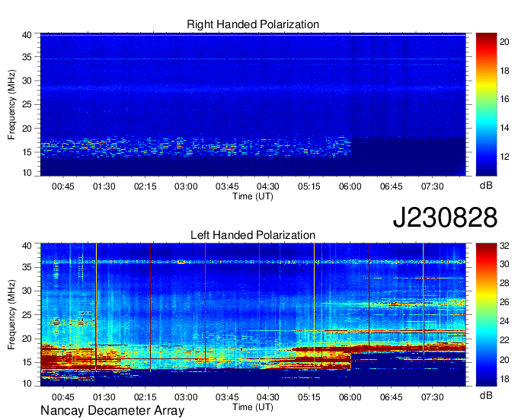This screenshot has width=518, height=420.
Task: Click the lower plot's Time (UT) label
Action: pos(253,407)
